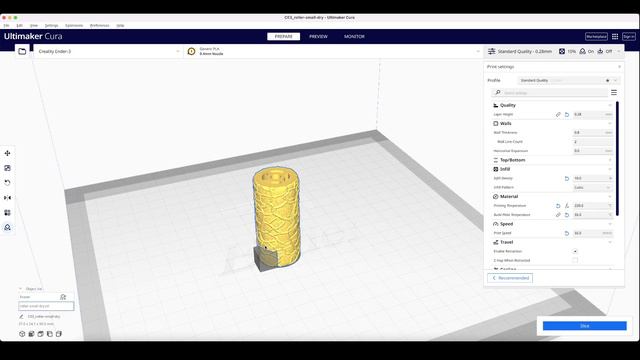The height and width of the screenshot is (360, 640).
Task: Open file using the folder icon
Action: coord(22,51)
